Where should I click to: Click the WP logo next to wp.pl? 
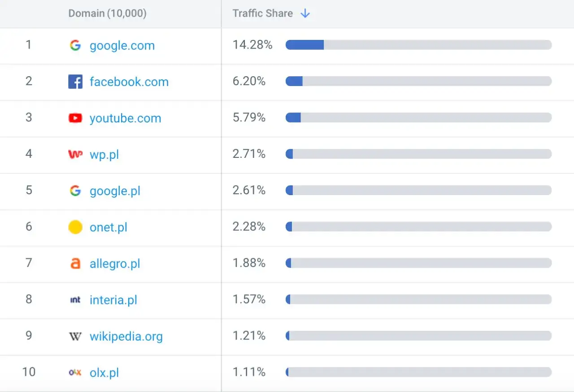75,154
